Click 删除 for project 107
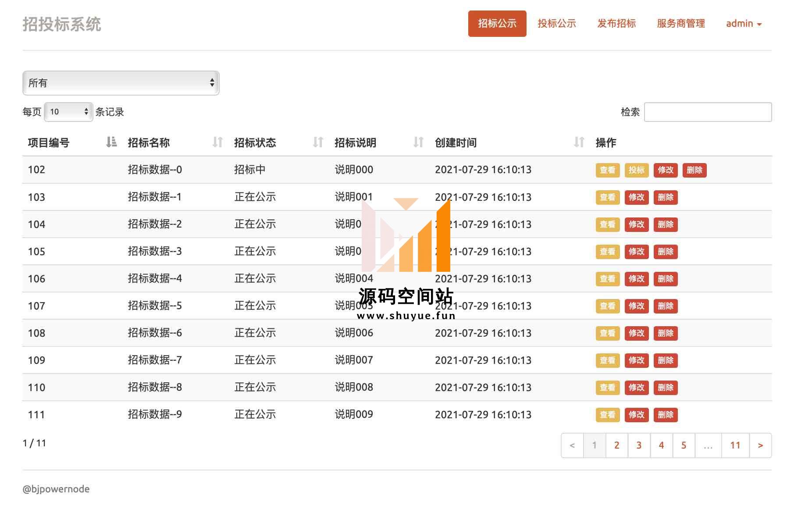Screen dimensions: 812x520 666,306
